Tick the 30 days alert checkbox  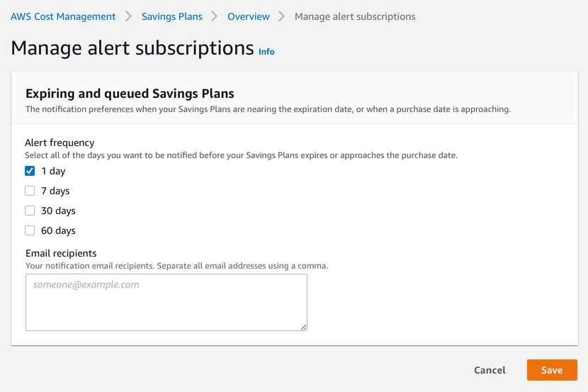pyautogui.click(x=30, y=211)
